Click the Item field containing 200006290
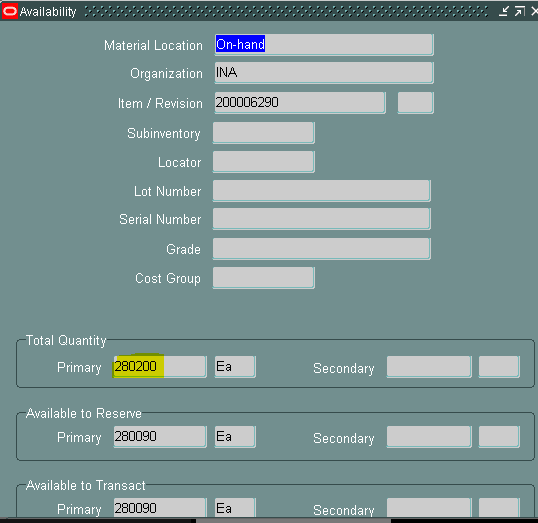Screen dimensions: 538x523 (x=300, y=103)
